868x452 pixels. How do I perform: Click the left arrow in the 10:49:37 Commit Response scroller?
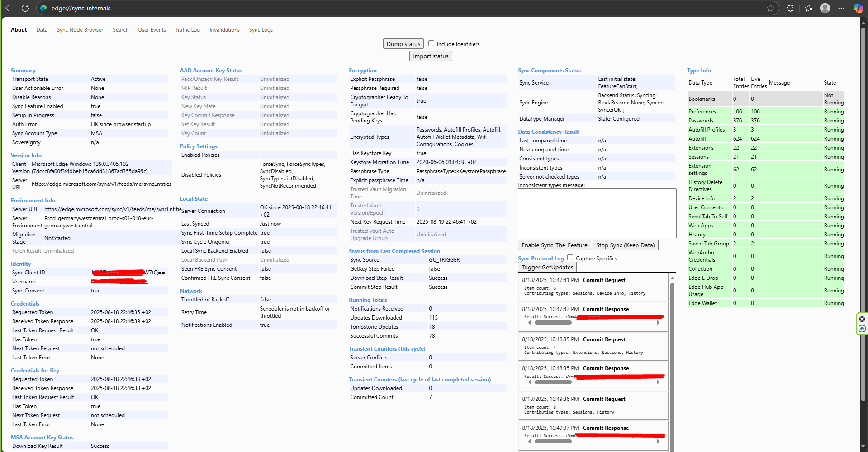click(x=529, y=442)
